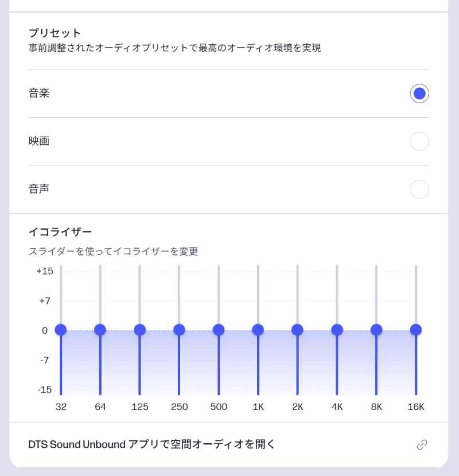Click the 音声 preset row label
459x476 pixels.
point(39,188)
